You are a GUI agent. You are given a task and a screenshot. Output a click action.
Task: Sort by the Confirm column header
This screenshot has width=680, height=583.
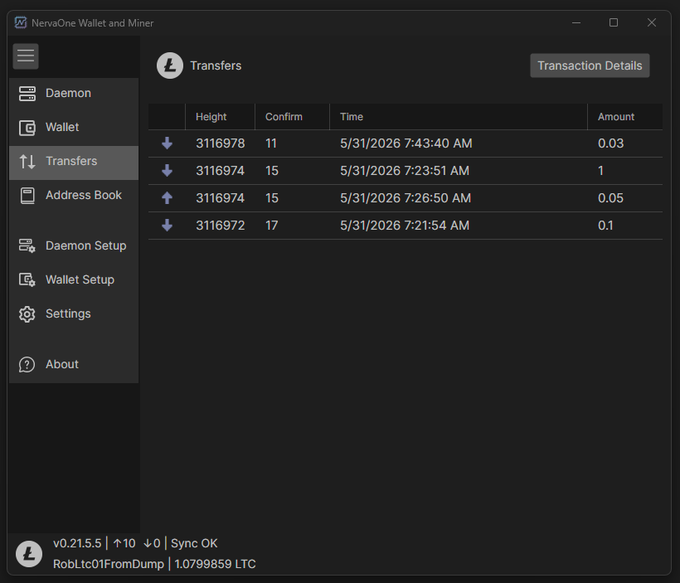click(292, 117)
